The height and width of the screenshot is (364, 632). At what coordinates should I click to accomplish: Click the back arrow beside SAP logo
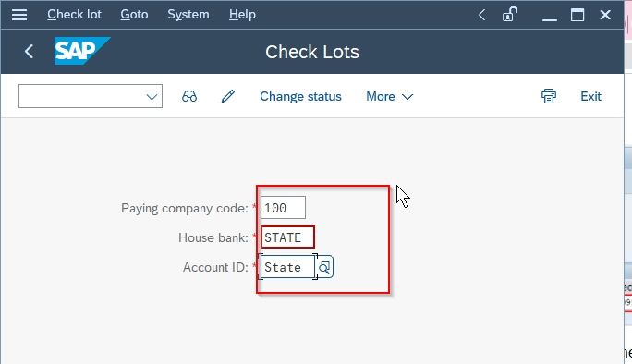click(29, 51)
